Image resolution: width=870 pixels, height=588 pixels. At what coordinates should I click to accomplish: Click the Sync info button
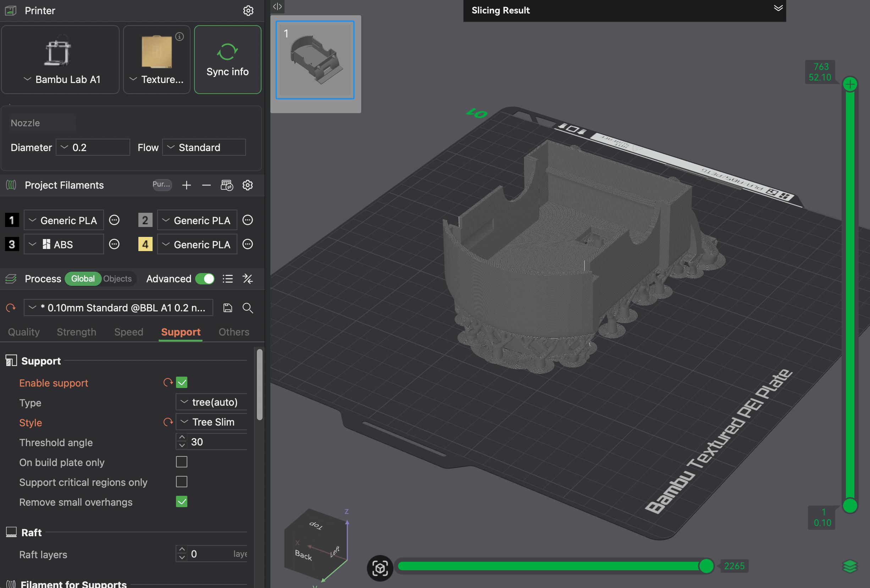(x=227, y=60)
